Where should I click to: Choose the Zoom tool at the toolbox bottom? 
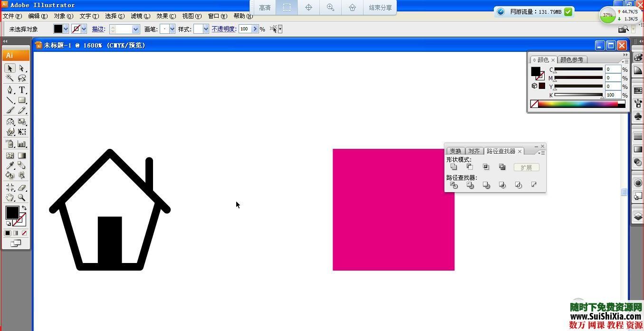click(x=22, y=197)
